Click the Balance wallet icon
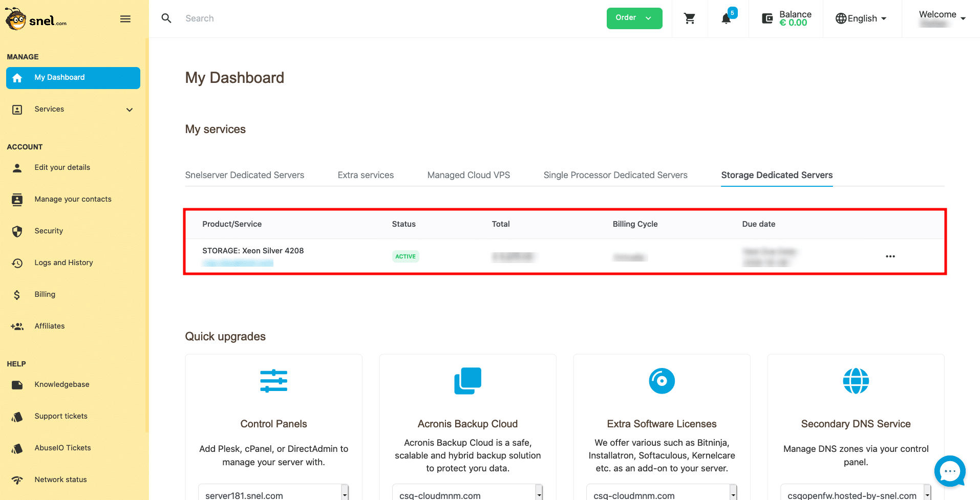980x500 pixels. click(767, 19)
